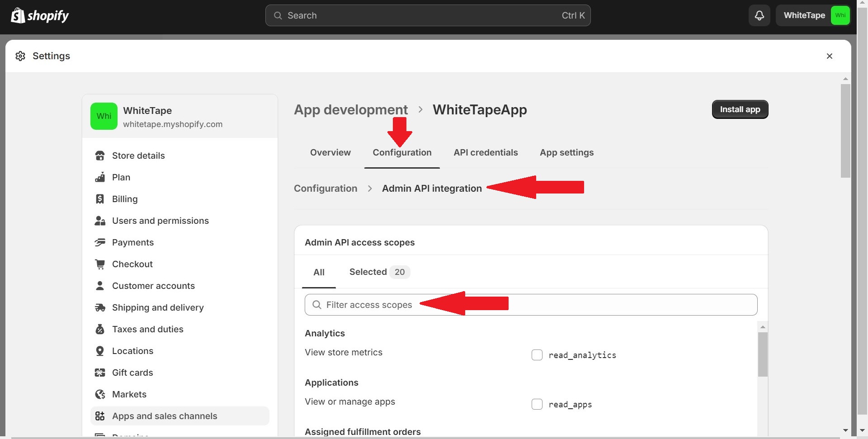Show All access scopes tab
This screenshot has width=868, height=439.
[x=319, y=272]
